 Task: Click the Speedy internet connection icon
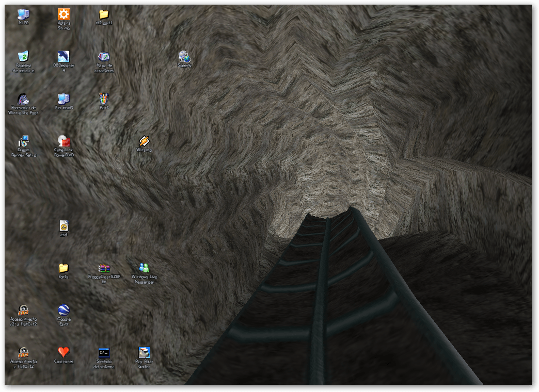click(184, 57)
